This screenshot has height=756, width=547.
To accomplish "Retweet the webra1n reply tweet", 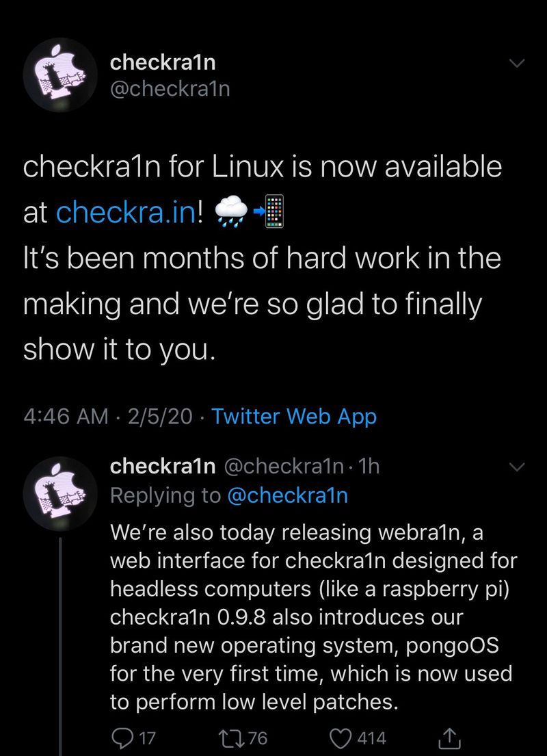I will coord(230,738).
